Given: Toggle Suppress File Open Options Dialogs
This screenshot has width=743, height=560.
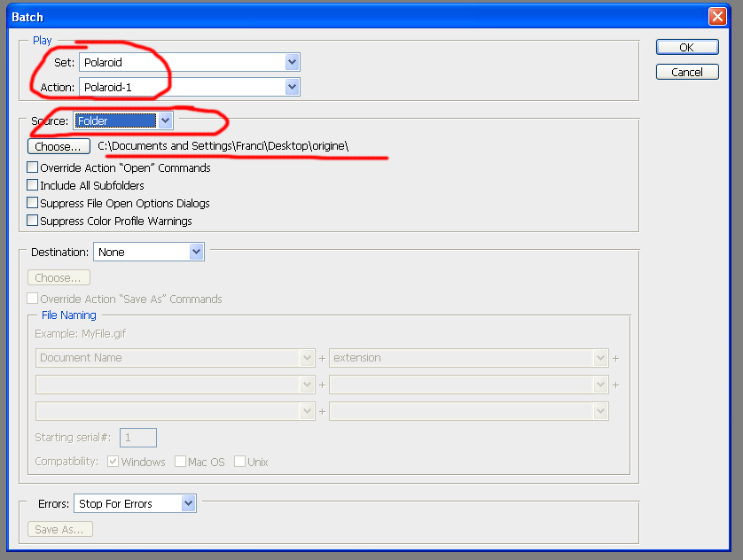Looking at the screenshot, I should pyautogui.click(x=33, y=203).
